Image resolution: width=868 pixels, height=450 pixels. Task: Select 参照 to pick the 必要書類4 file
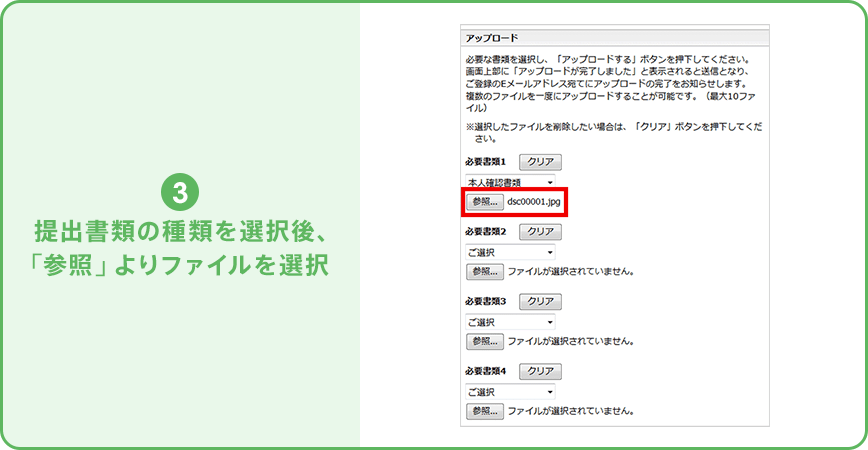coord(484,411)
